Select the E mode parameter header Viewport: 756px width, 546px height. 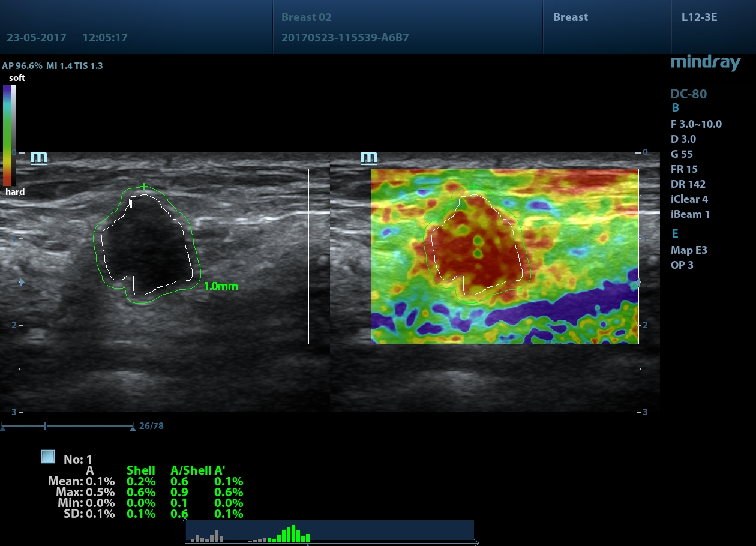tap(674, 233)
